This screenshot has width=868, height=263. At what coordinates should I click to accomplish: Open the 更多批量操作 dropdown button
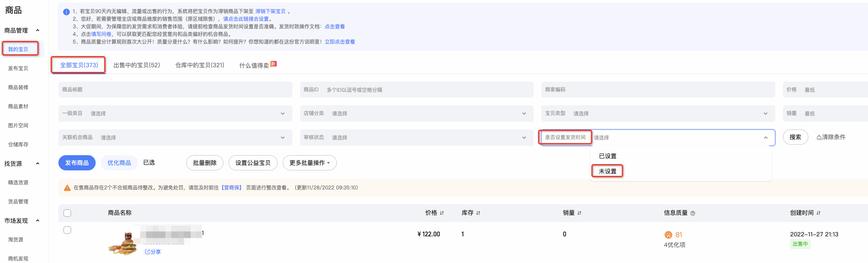(310, 163)
